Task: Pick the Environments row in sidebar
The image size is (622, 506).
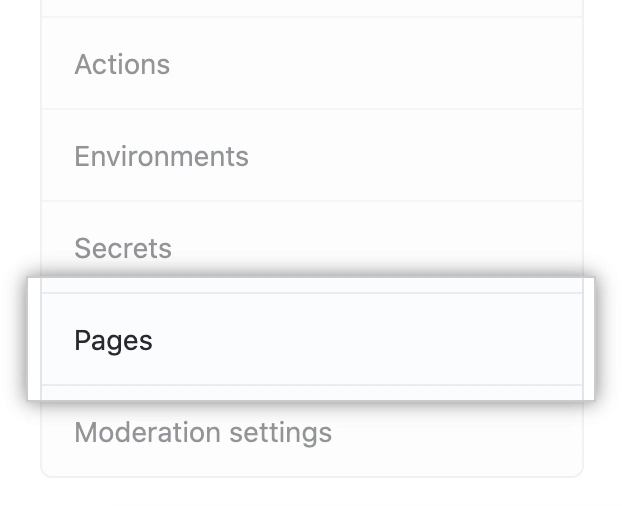Action: (x=161, y=156)
